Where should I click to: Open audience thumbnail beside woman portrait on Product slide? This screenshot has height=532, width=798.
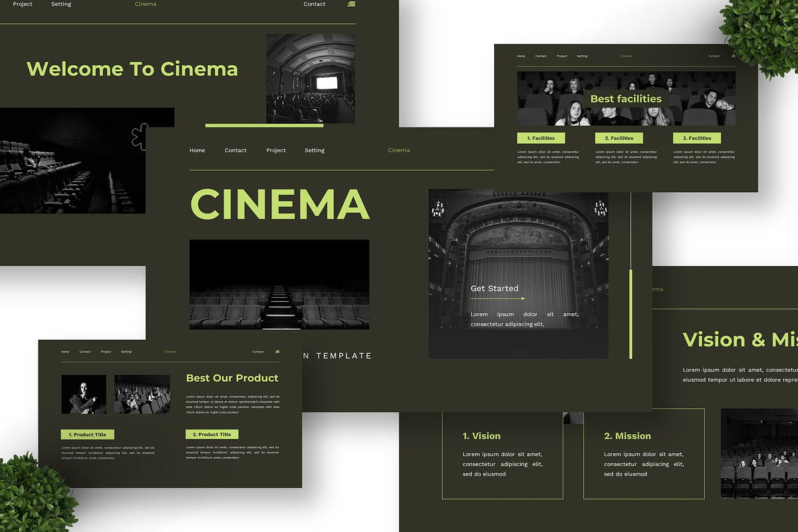142,394
